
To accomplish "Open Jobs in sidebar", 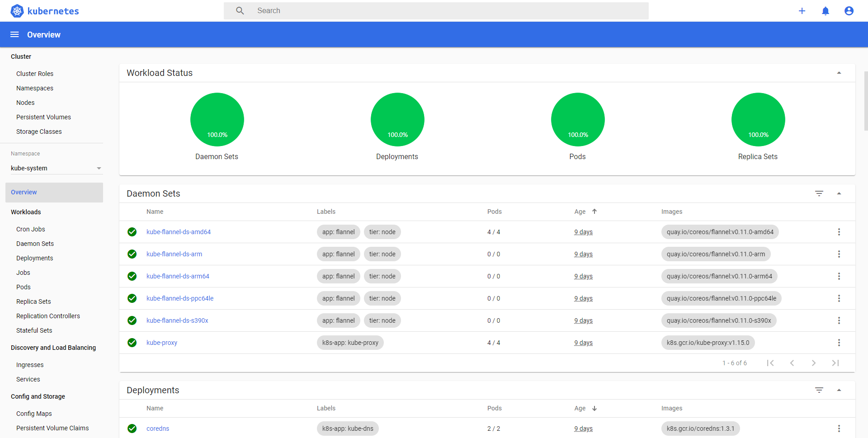I will [23, 273].
